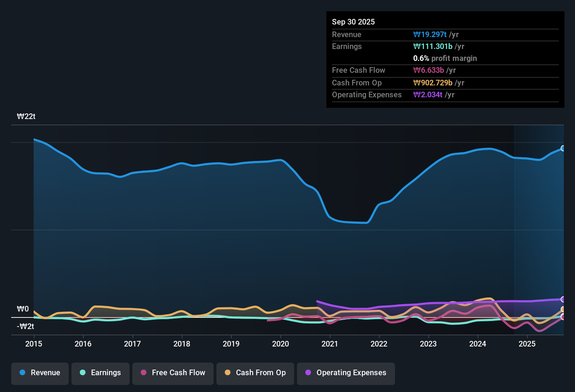Toggle the Revenue series visibility
Image resolution: width=575 pixels, height=392 pixels.
tap(40, 373)
